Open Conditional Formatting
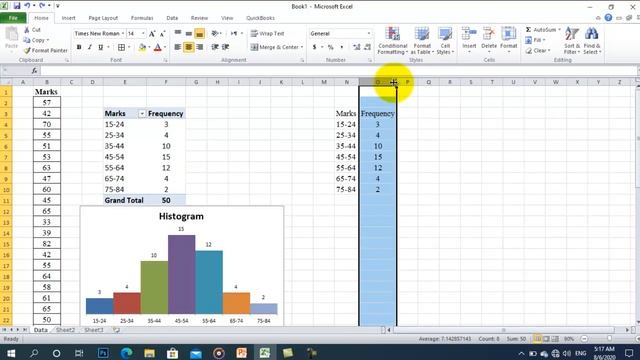The width and height of the screenshot is (640, 360). pos(393,41)
